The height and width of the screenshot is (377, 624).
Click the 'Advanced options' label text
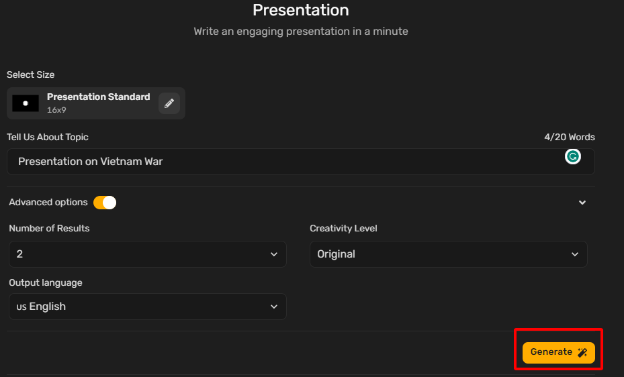48,202
